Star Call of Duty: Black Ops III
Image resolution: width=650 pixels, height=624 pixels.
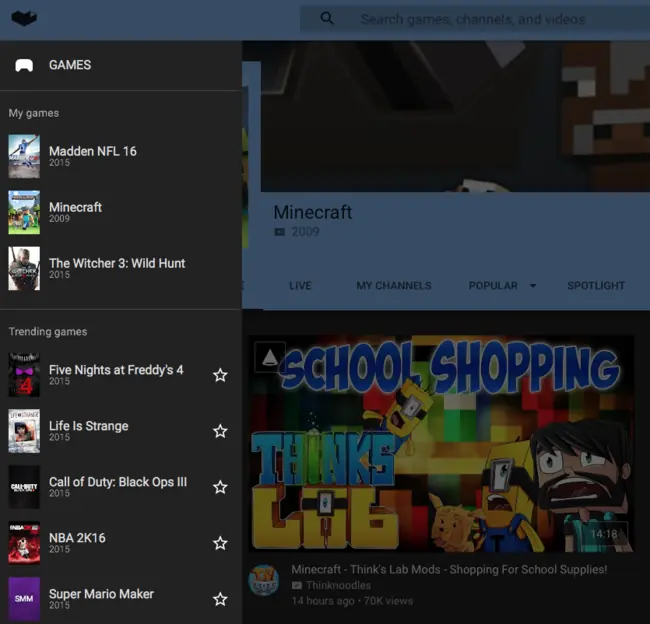[220, 487]
